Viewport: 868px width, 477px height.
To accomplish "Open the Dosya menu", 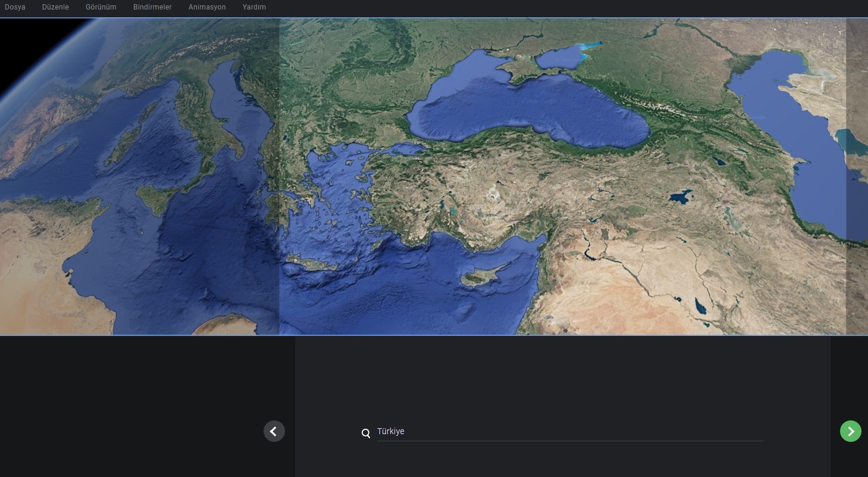I will (x=14, y=7).
